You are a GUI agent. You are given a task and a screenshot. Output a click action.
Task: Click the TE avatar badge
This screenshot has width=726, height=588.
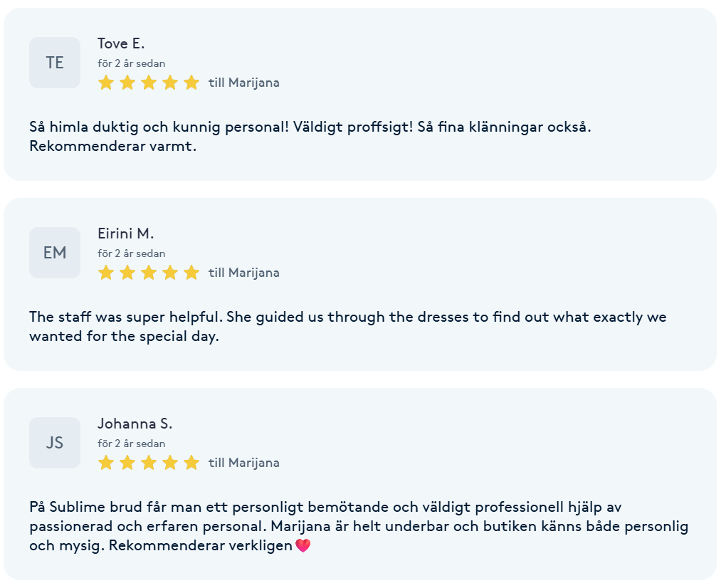(55, 63)
